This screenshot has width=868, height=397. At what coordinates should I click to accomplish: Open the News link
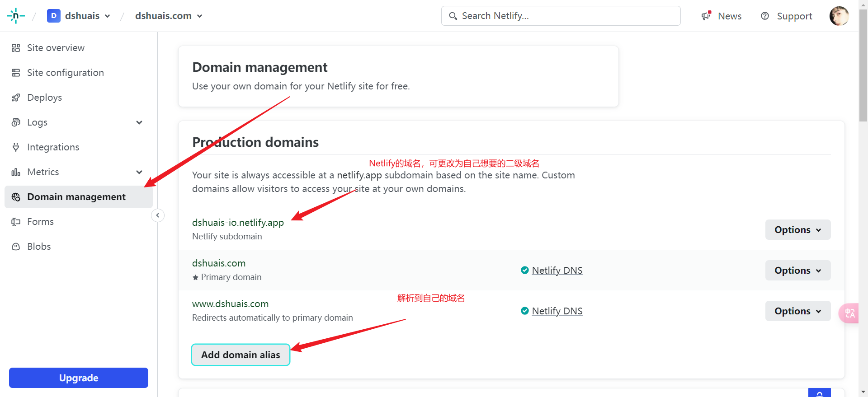(x=730, y=16)
